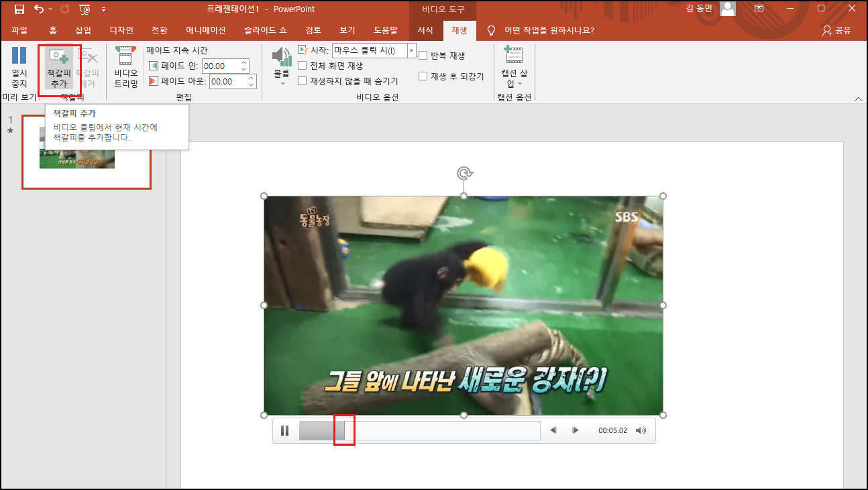Image resolution: width=868 pixels, height=490 pixels.
Task: Click the 페이드 아웃 time field
Action: [227, 81]
